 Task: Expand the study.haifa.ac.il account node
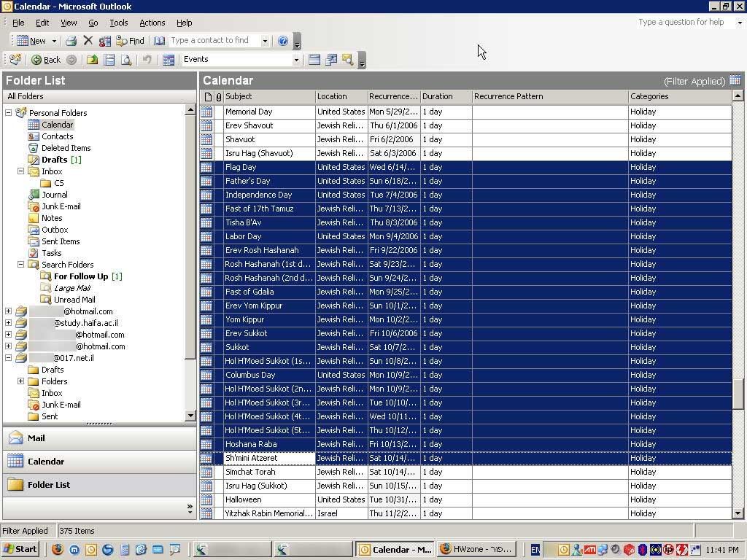(x=9, y=323)
